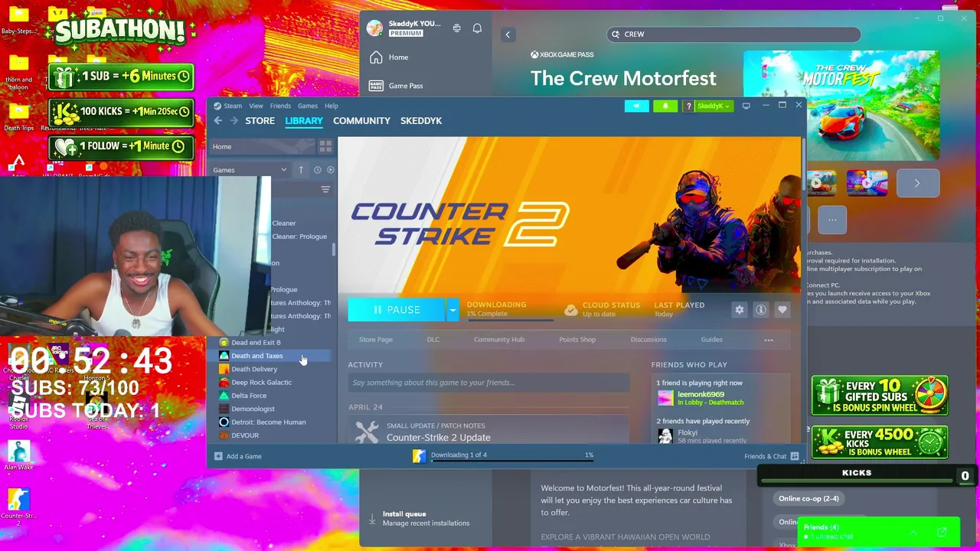Open the Help menu
This screenshot has width=980, height=551.
(332, 106)
